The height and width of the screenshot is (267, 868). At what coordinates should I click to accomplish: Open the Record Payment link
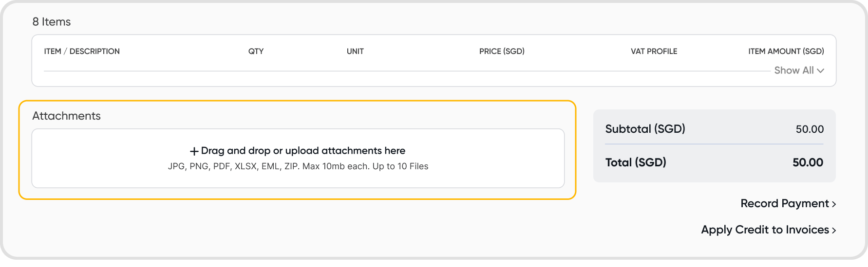coord(784,204)
